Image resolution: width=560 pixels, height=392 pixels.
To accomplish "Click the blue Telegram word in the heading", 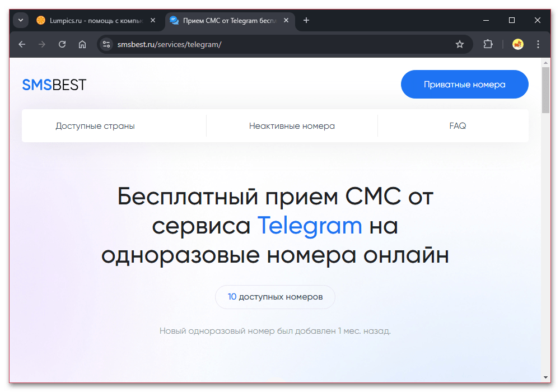I will (x=310, y=226).
